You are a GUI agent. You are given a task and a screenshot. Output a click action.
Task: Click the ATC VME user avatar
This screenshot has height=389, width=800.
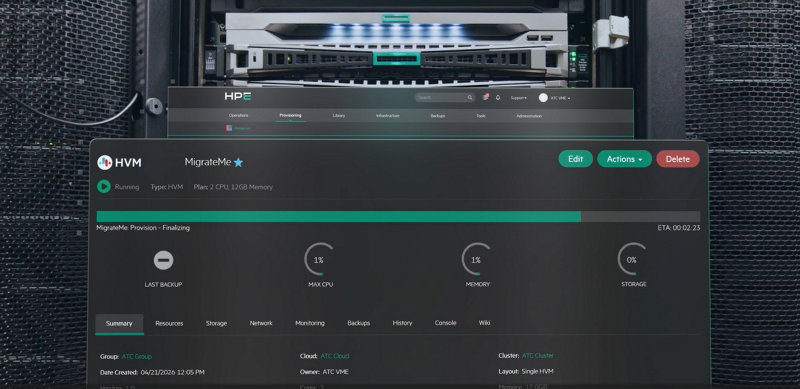(x=543, y=98)
